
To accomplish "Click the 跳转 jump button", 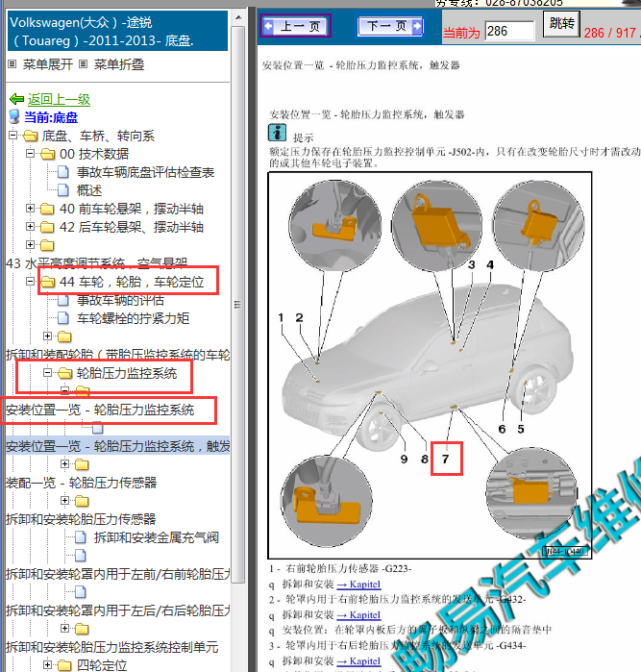I will (561, 24).
